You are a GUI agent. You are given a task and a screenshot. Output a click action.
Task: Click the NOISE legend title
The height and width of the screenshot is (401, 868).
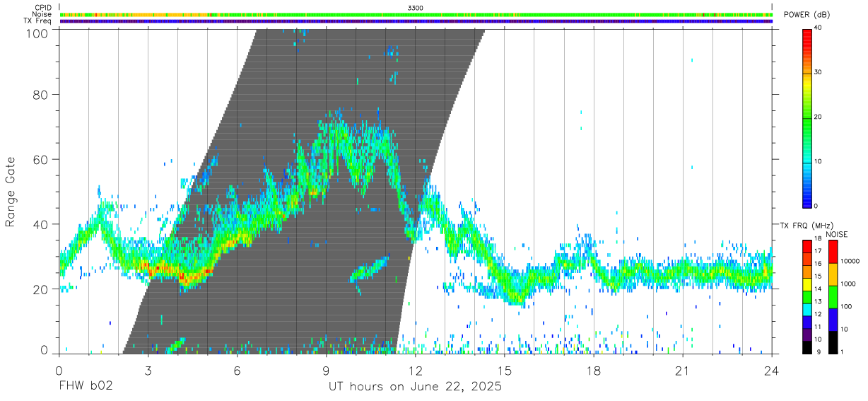tap(836, 234)
